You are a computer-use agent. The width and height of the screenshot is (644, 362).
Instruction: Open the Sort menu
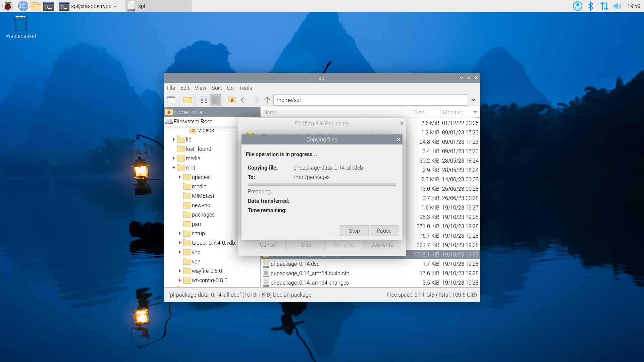pos(216,88)
